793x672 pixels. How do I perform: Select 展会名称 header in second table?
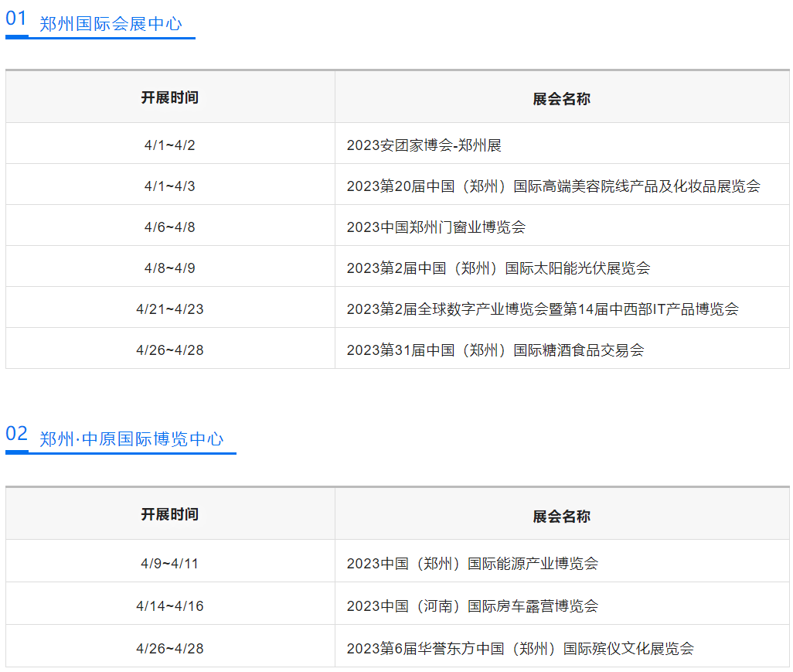coord(561,516)
